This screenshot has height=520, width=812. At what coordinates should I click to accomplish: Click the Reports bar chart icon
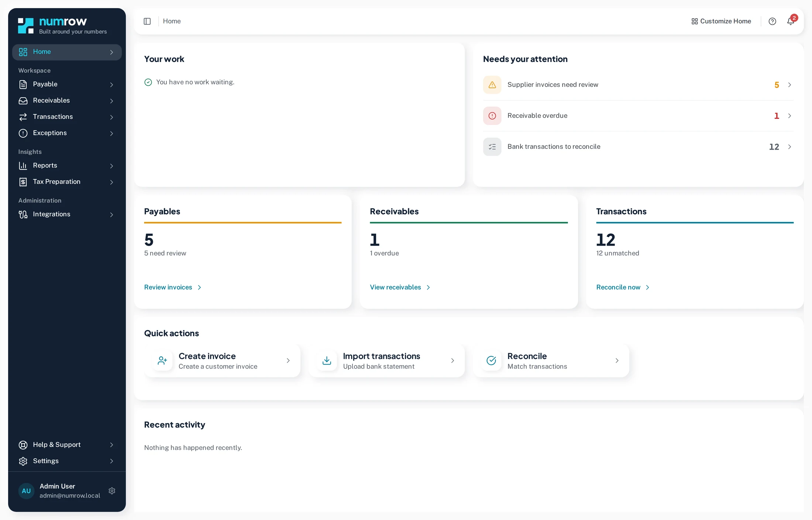pyautogui.click(x=23, y=166)
